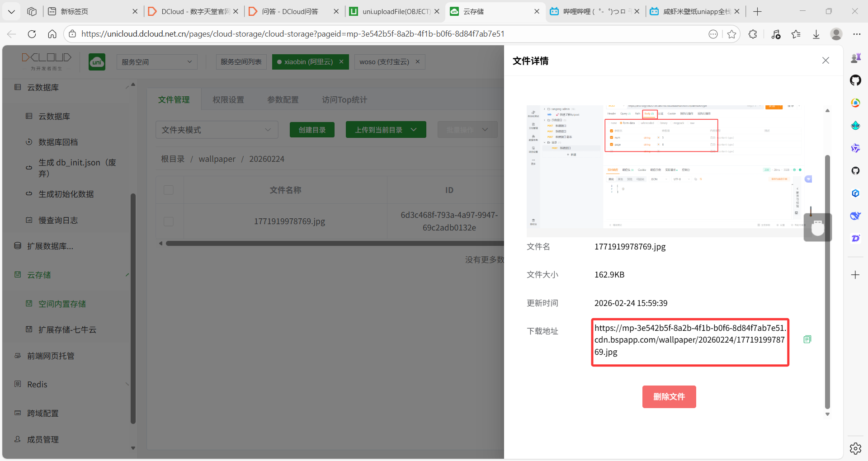Image resolution: width=868 pixels, height=461 pixels.
Task: Switch to the 访问Top统计 tab
Action: pyautogui.click(x=344, y=100)
